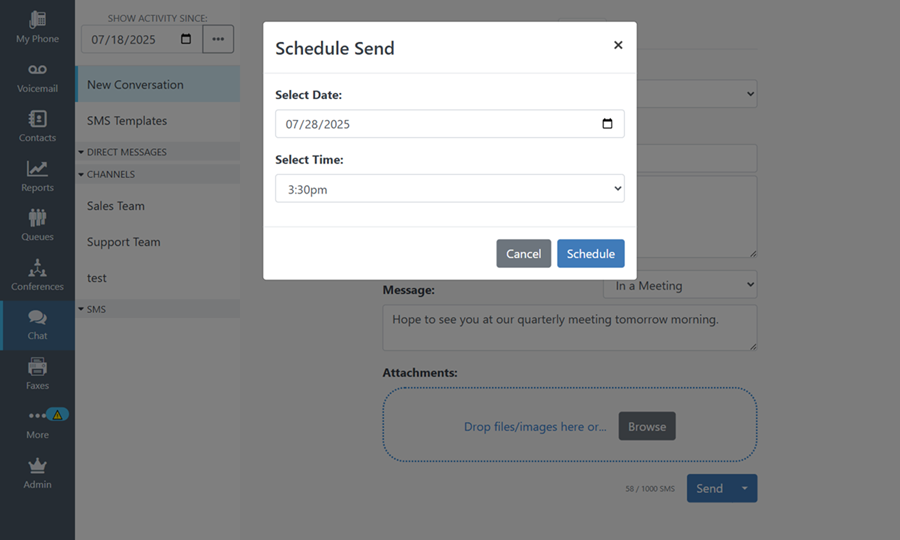
Task: Open Conferences from the sidebar
Action: point(37,273)
